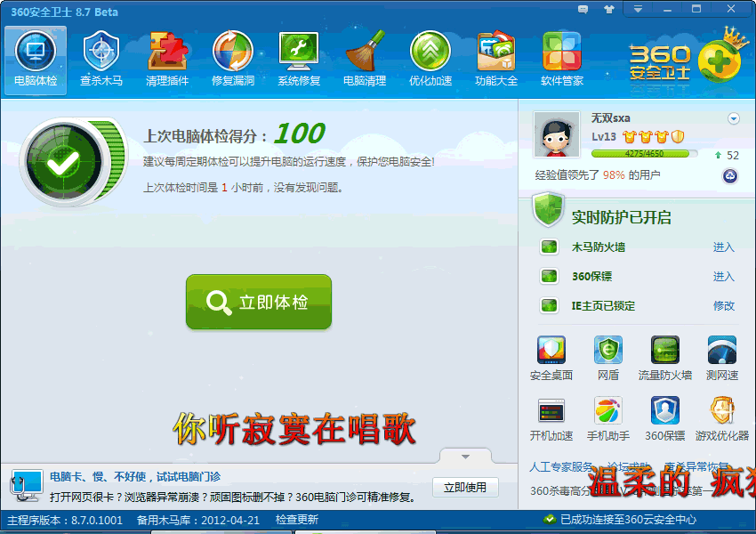Click the experience progress bar 4275/4650
756x534 pixels.
(644, 154)
